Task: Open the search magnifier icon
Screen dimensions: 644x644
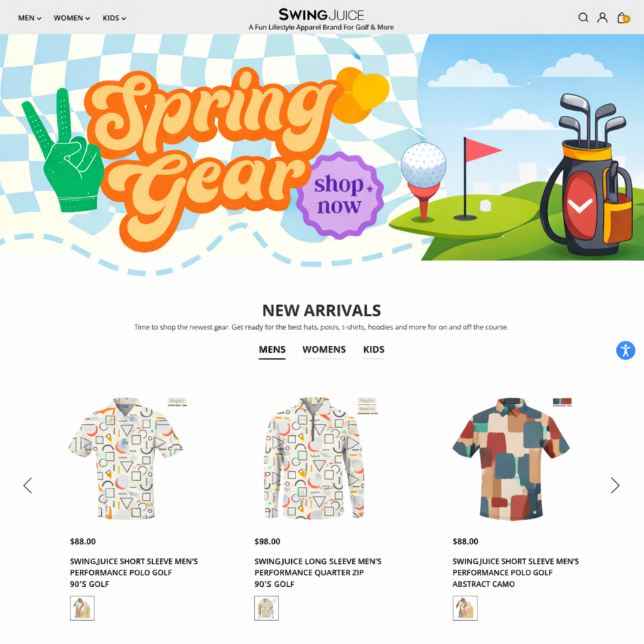Action: coord(583,18)
